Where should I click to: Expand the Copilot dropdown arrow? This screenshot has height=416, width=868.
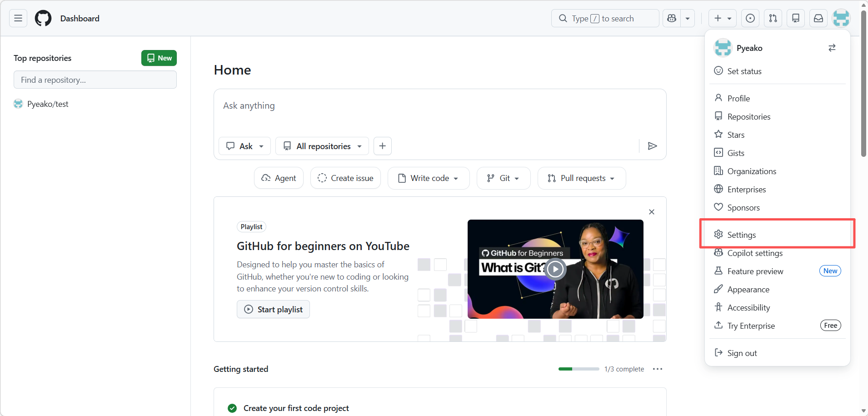tap(688, 18)
